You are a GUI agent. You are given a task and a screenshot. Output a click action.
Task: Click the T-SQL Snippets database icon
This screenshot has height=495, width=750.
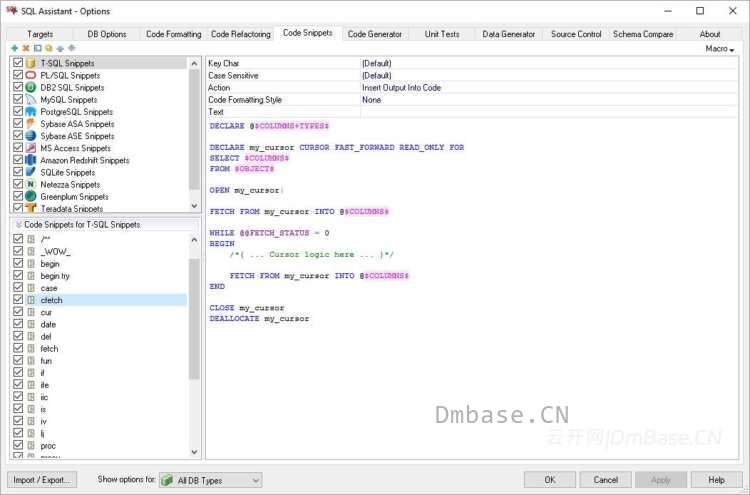click(x=31, y=63)
